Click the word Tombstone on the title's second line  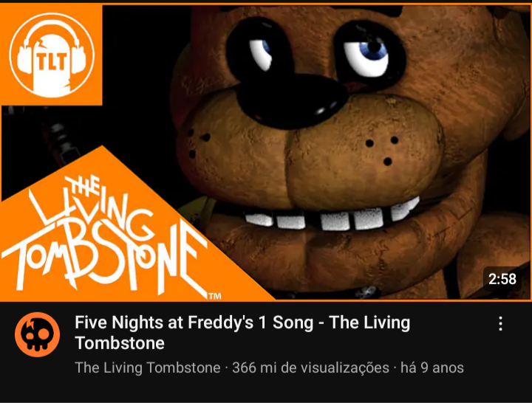coord(120,343)
